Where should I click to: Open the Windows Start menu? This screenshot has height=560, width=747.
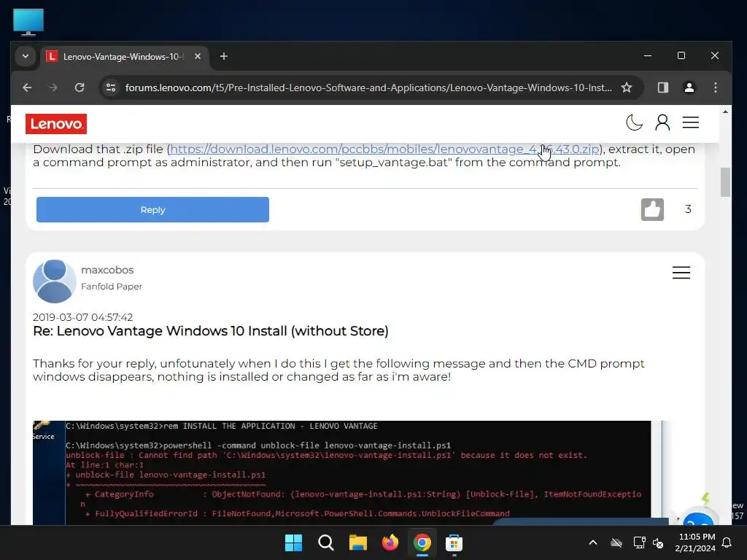[293, 542]
